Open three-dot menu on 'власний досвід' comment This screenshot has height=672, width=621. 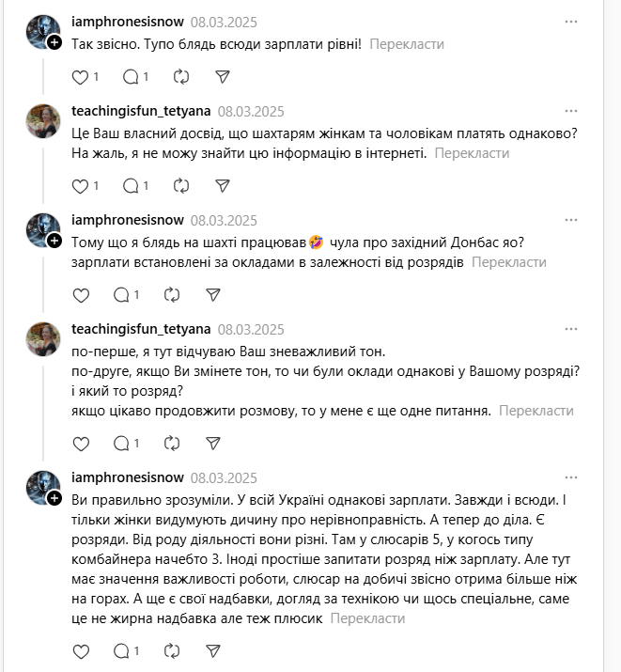click(x=571, y=110)
